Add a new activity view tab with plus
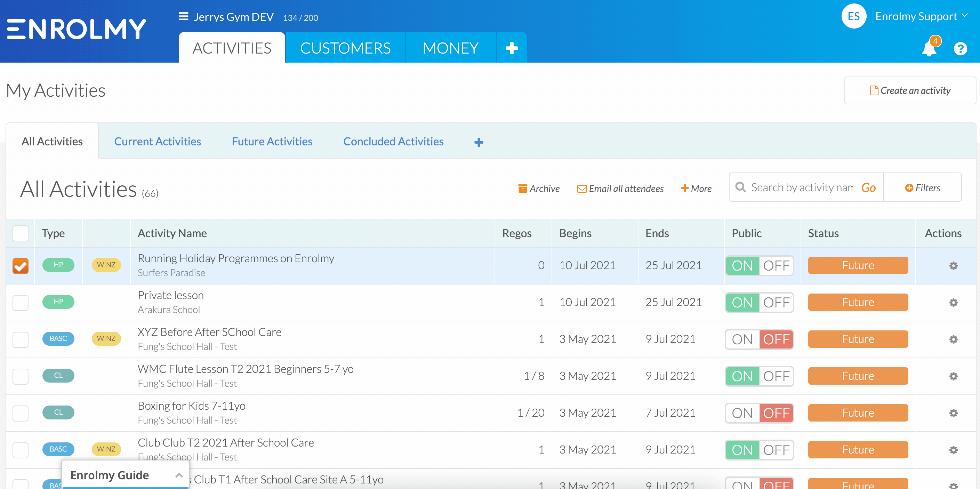This screenshot has height=489, width=980. click(479, 142)
